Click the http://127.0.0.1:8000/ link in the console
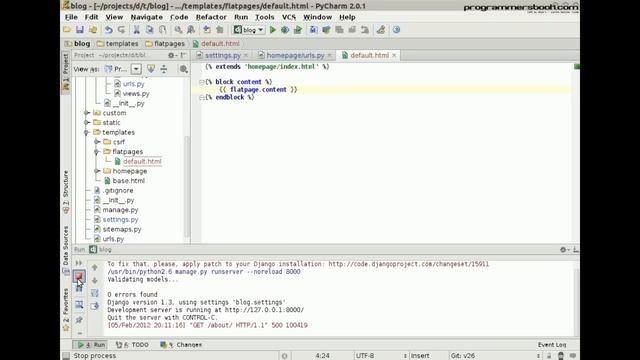Screen dimensions: 640x360 264,310
